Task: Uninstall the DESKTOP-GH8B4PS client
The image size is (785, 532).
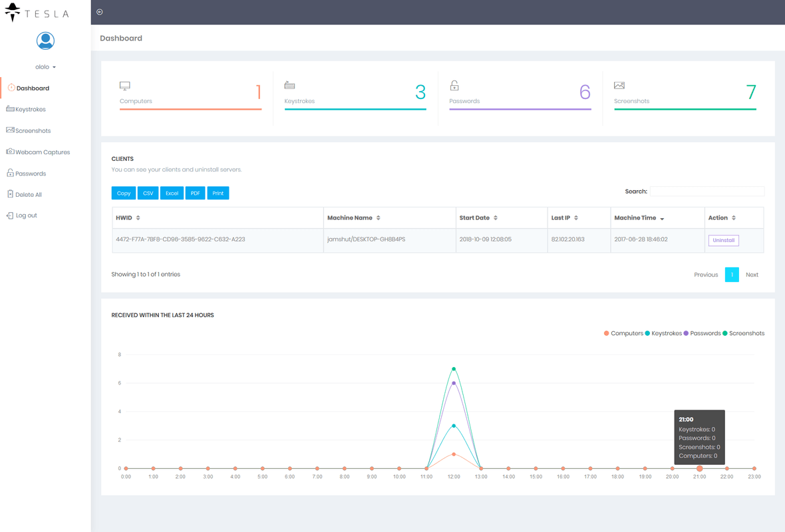Action: [x=723, y=239]
